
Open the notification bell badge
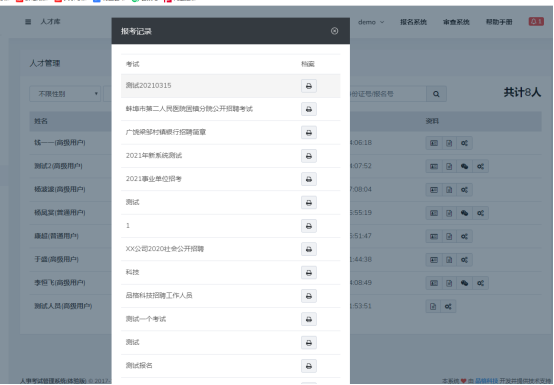(x=536, y=22)
